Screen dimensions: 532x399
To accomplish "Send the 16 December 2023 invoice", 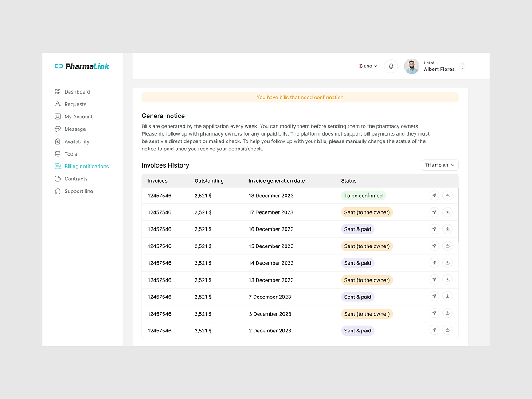I will coord(434,229).
